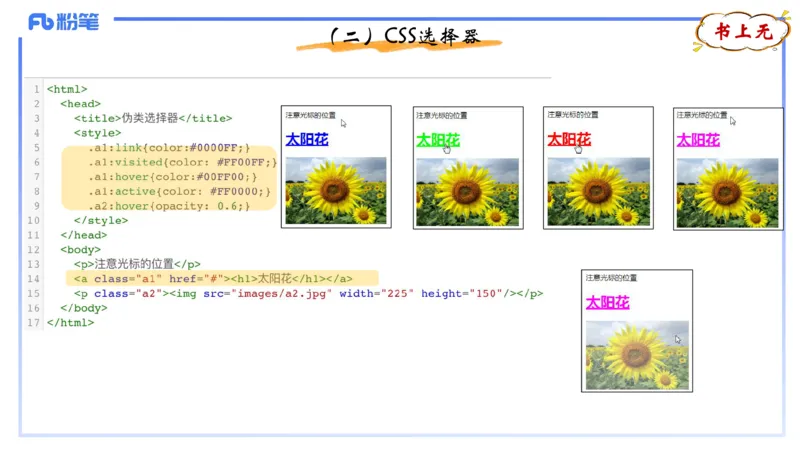Click the green 太阳花 hover-state link

pyautogui.click(x=437, y=140)
